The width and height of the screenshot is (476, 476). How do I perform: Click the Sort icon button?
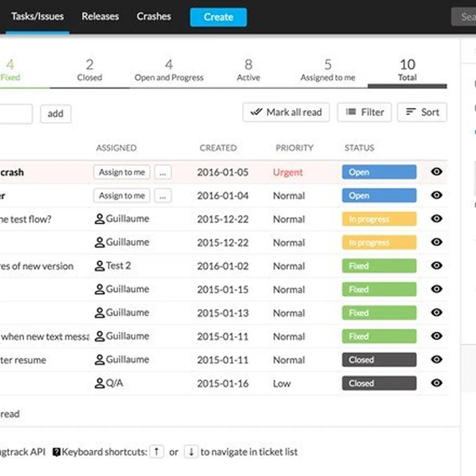pos(411,112)
